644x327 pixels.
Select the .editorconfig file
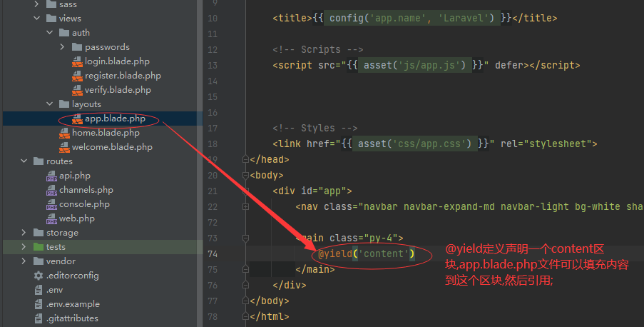tap(72, 276)
